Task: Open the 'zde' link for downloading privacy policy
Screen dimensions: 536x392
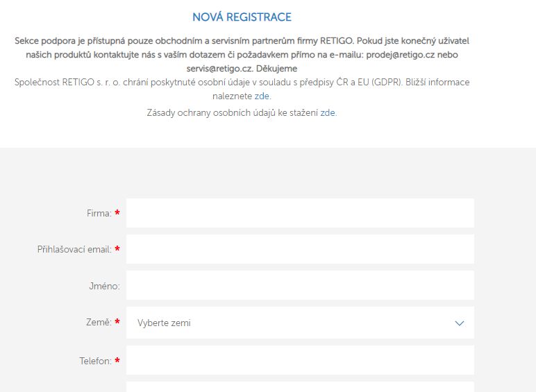Action: [328, 112]
